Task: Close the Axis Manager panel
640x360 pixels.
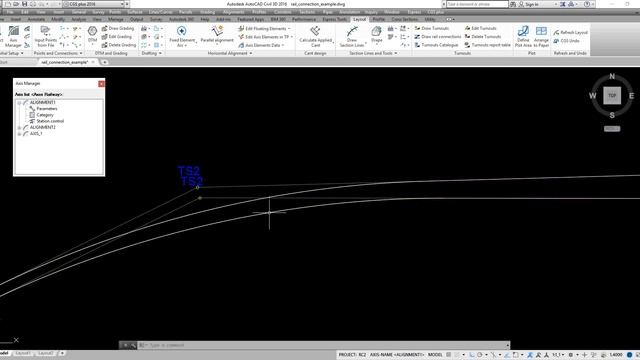Action: [101, 84]
